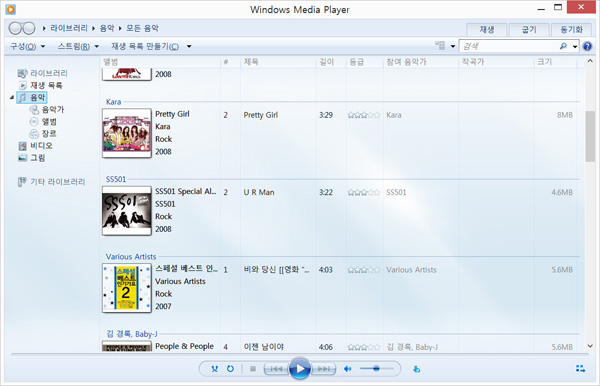The height and width of the screenshot is (386, 600).
Task: Open search options dropdown arrow
Action: tap(575, 47)
